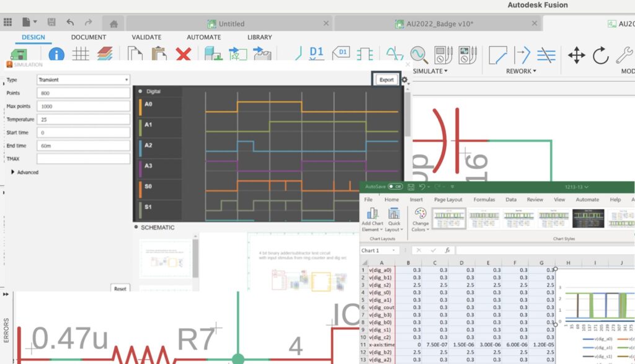Open the app grid data panel icon

[7, 22]
